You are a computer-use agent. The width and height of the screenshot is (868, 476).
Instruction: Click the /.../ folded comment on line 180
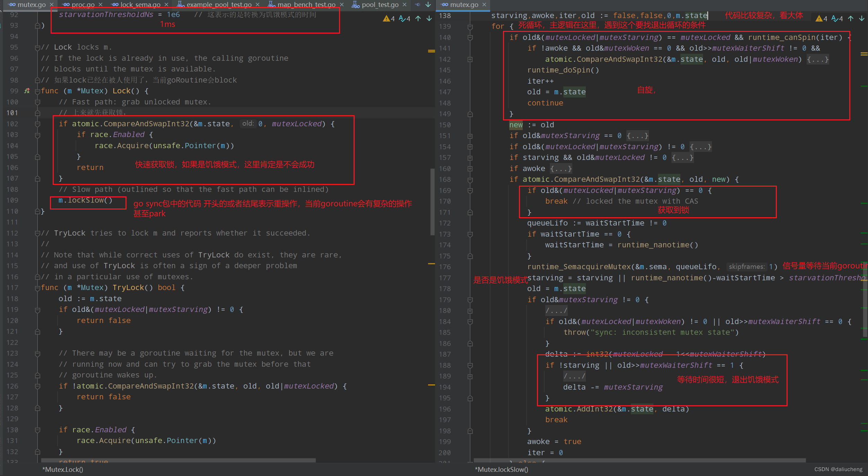[x=556, y=311]
